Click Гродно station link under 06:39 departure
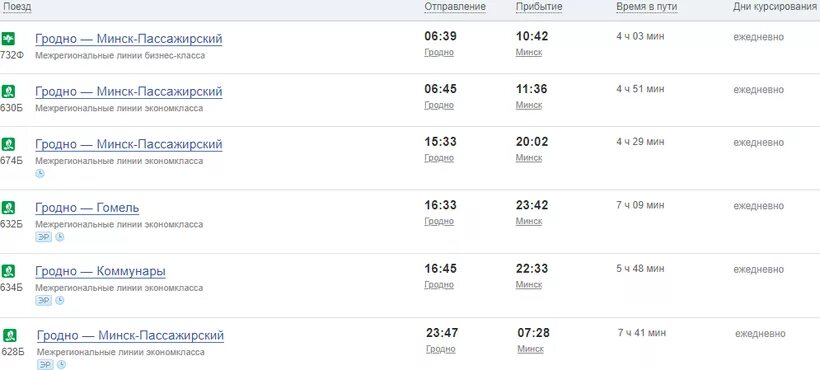The height and width of the screenshot is (370, 820). coord(439,52)
